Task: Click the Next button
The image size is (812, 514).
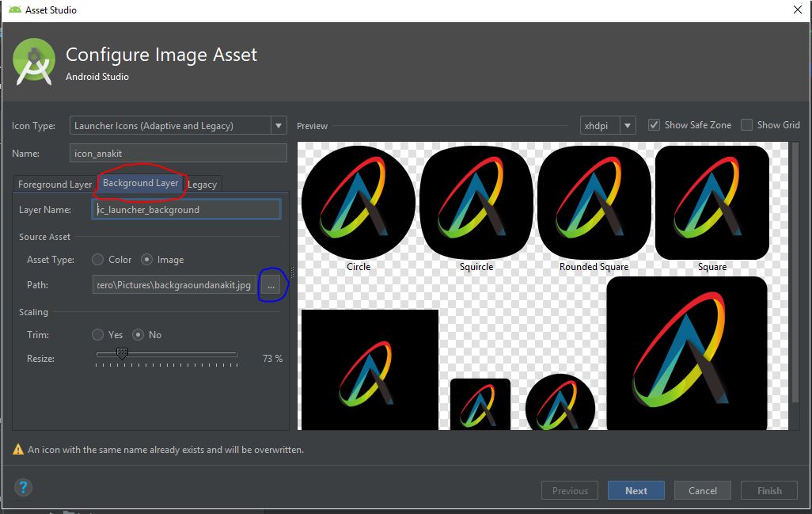Action: [636, 490]
